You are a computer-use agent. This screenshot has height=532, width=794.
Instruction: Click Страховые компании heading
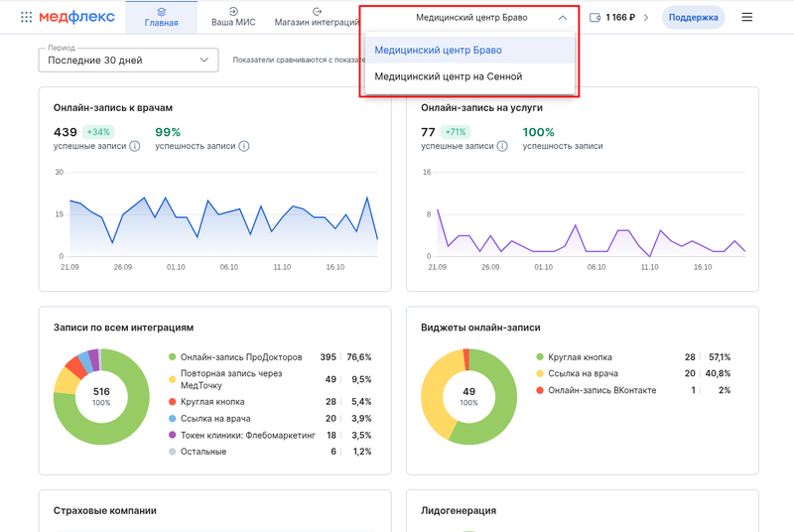105,511
